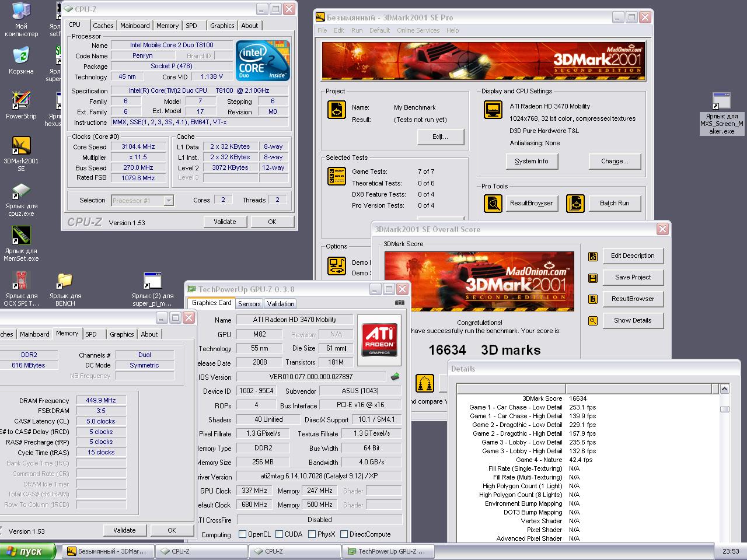Open the Graphics tab in memory CPU-Z window
Image resolution: width=747 pixels, height=560 pixels.
click(122, 334)
